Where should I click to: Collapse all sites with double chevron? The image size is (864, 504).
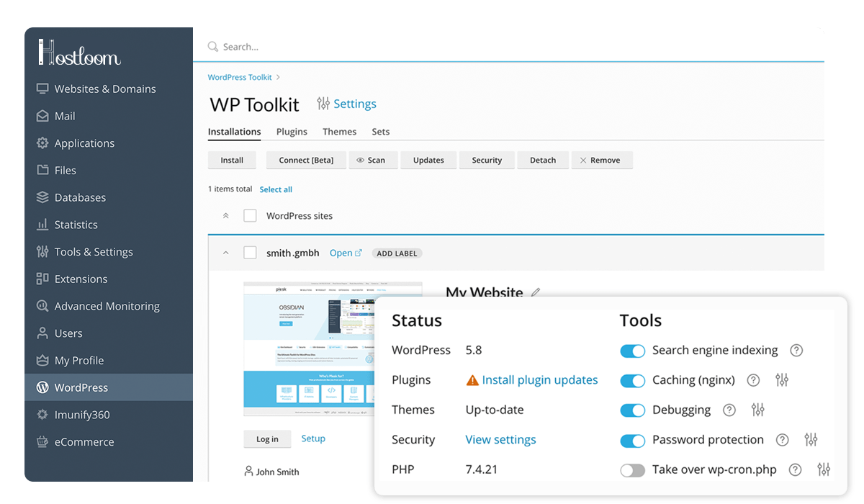225,215
